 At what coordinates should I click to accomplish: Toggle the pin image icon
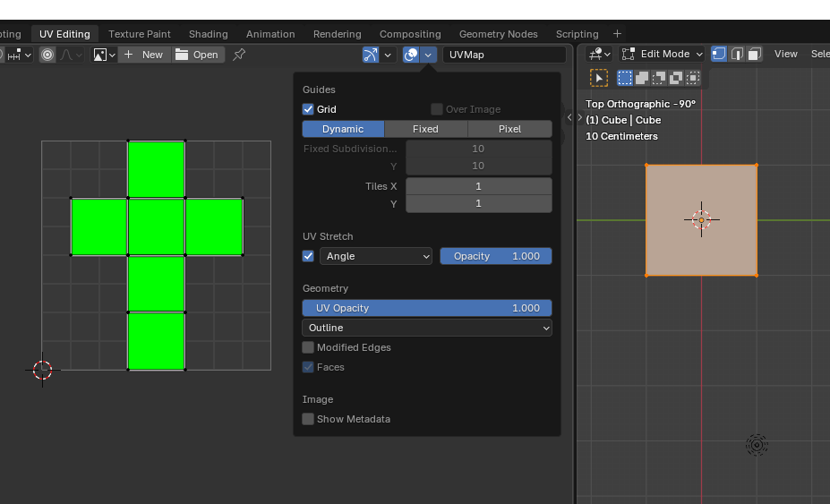point(239,54)
